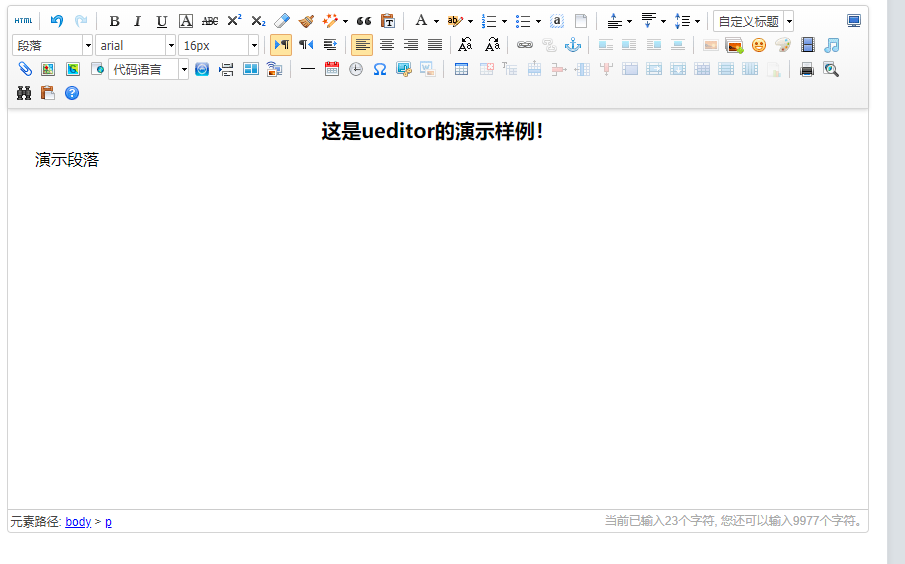
Task: Attach a file with paperclip icon
Action: coord(24,69)
